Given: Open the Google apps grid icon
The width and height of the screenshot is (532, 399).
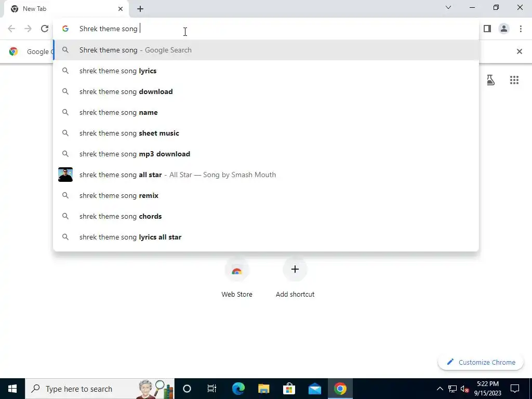Looking at the screenshot, I should 514,80.
